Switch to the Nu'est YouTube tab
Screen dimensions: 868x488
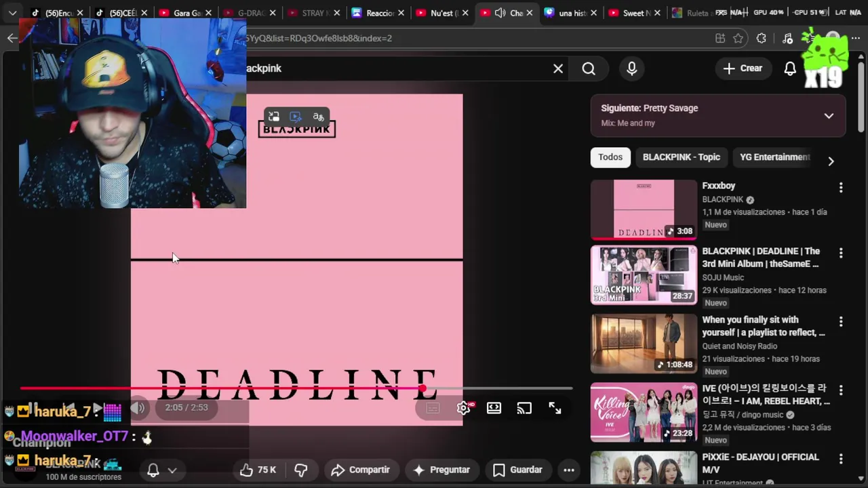441,13
